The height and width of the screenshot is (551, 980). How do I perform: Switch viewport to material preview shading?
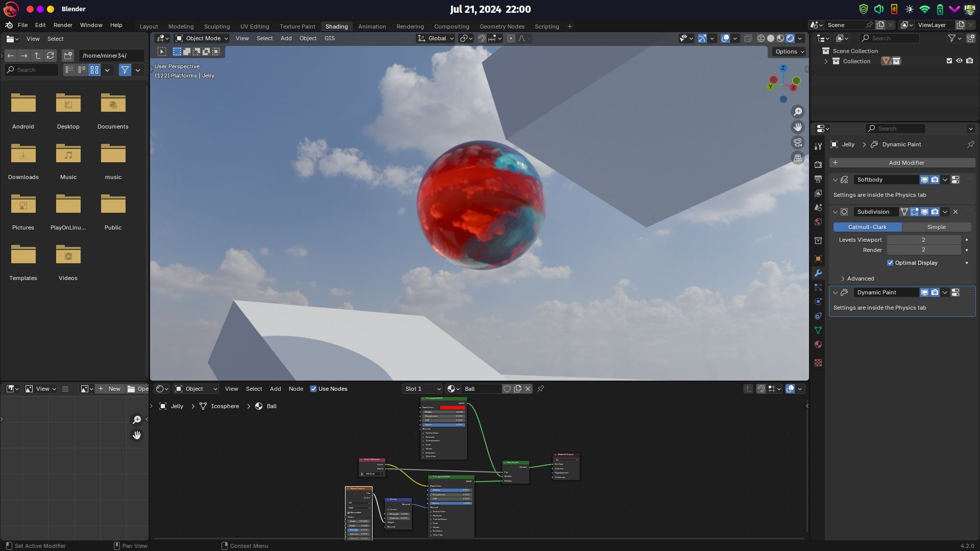(780, 38)
